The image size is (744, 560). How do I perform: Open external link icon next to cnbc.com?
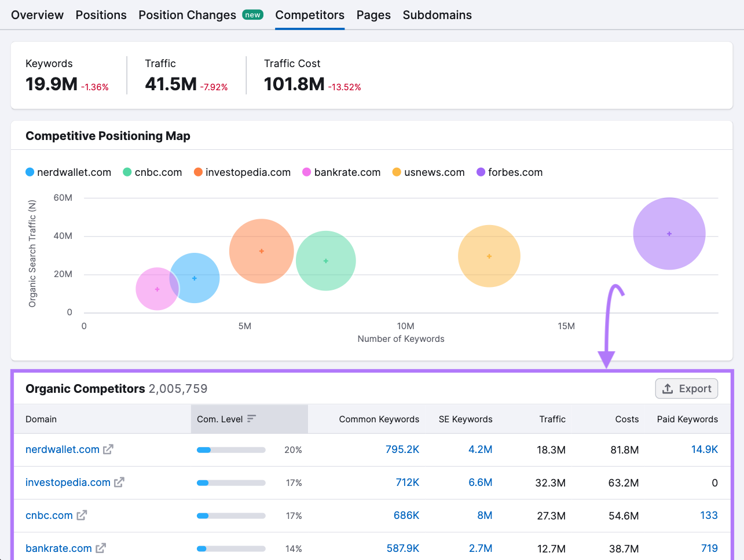(82, 515)
